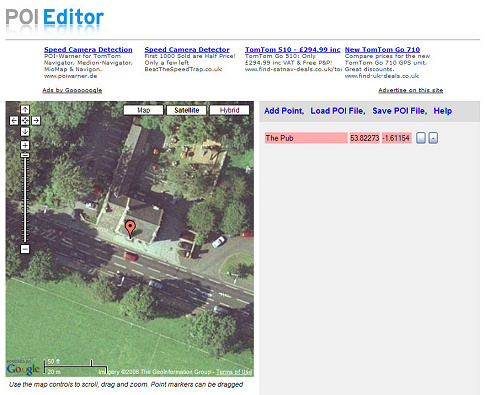
Task: Click the center/recenter map icon
Action: [x=25, y=120]
